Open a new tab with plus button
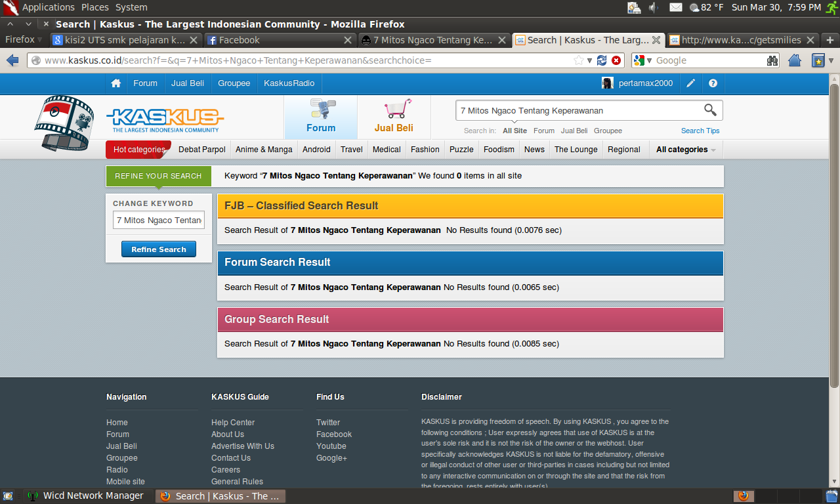Image resolution: width=840 pixels, height=504 pixels. pyautogui.click(x=830, y=40)
